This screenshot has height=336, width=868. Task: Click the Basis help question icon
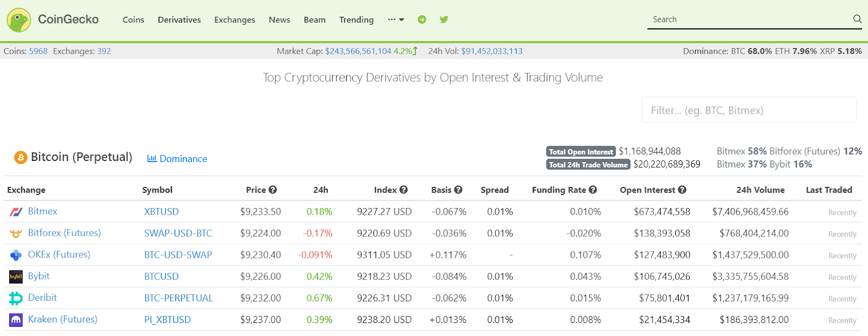(x=458, y=190)
